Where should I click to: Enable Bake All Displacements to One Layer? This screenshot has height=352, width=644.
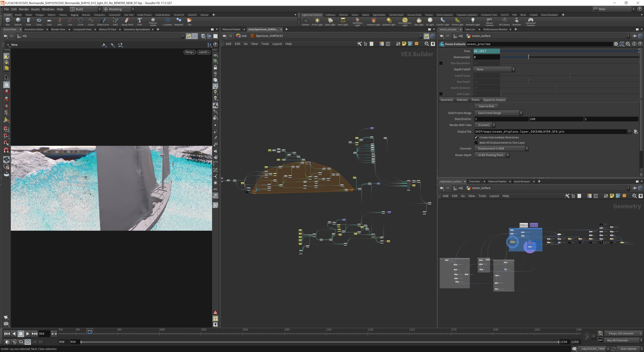[x=476, y=143]
